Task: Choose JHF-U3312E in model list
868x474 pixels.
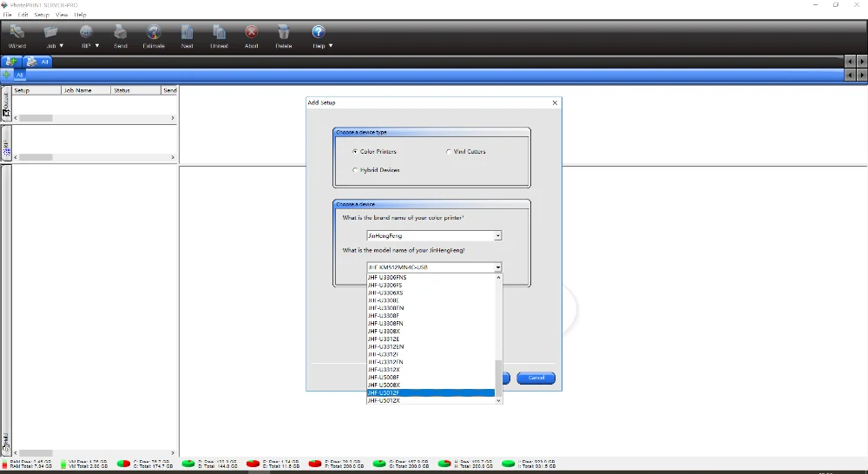Action: coord(431,339)
